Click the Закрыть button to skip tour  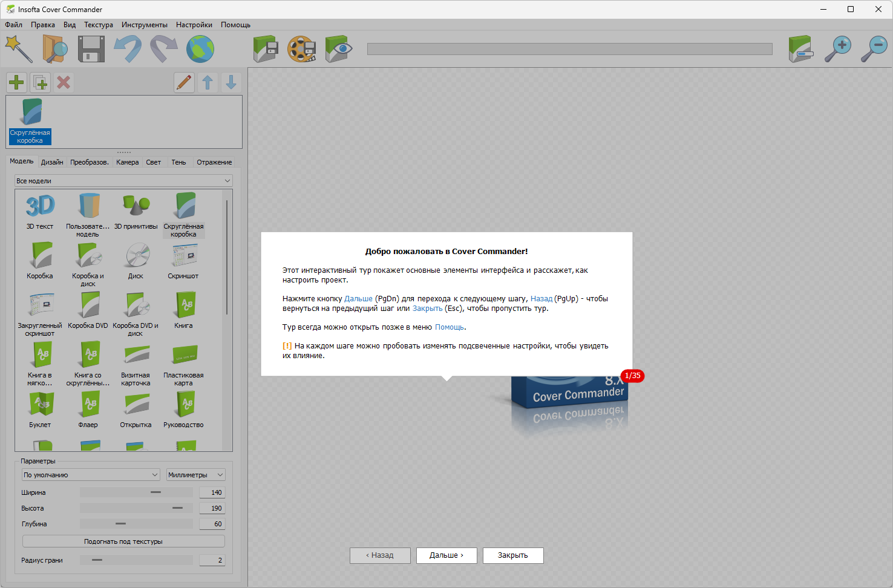513,555
